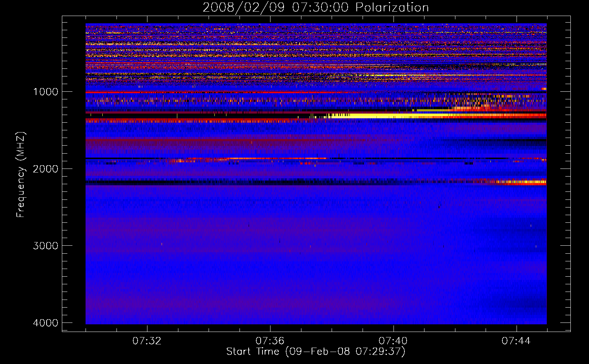Screen dimensions: 589x364
Task: Click the 'Frequency (MHZ)' axis label
Action: [21, 175]
